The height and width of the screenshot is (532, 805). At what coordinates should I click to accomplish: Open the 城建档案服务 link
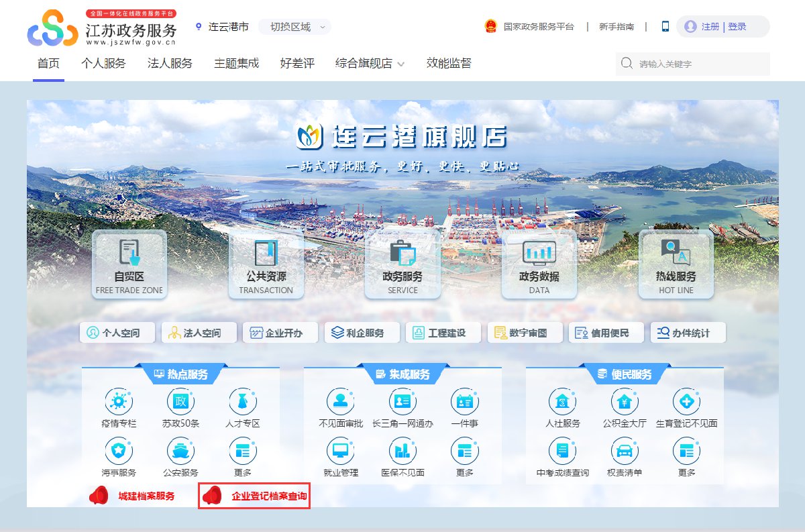tap(146, 496)
